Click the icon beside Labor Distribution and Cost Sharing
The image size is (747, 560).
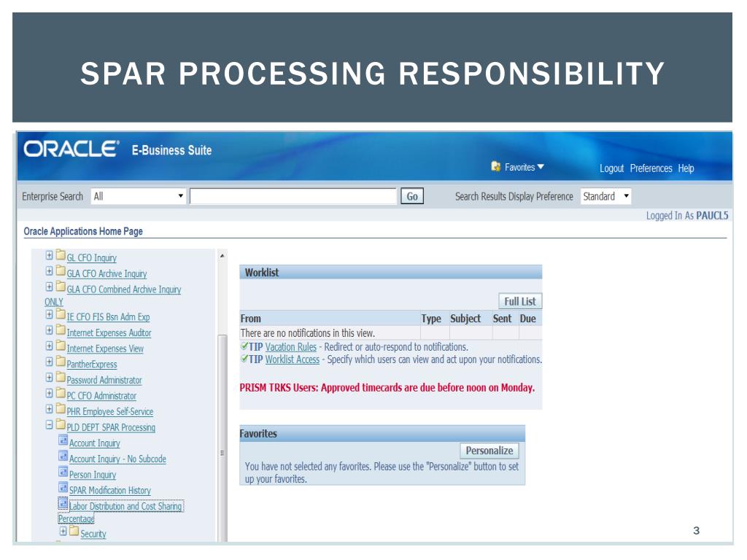tap(63, 503)
